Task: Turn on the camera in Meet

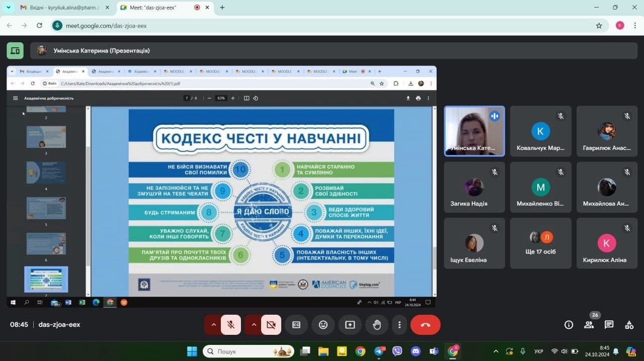Action: click(271, 325)
